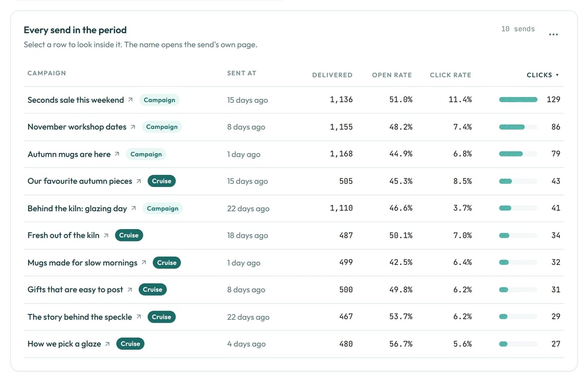This screenshot has height=381, width=588.
Task: Click the Campaign tag on Behind the kiln row
Action: point(163,209)
